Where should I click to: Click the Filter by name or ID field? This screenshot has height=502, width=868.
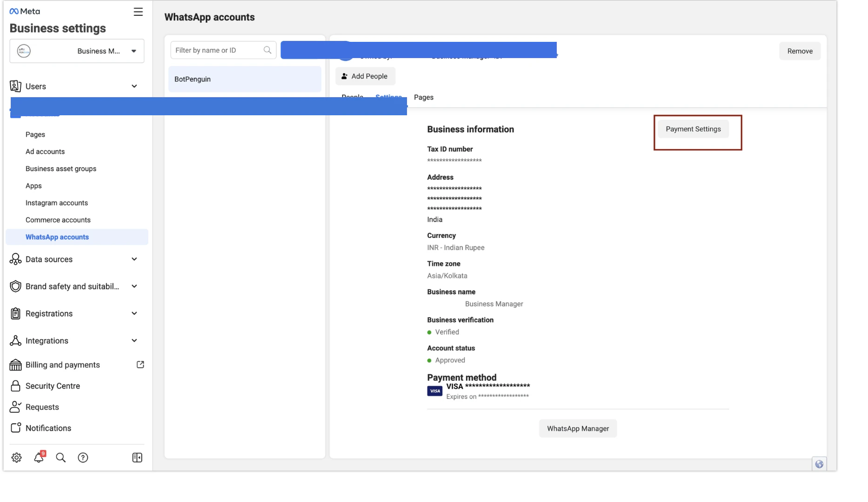pos(223,50)
